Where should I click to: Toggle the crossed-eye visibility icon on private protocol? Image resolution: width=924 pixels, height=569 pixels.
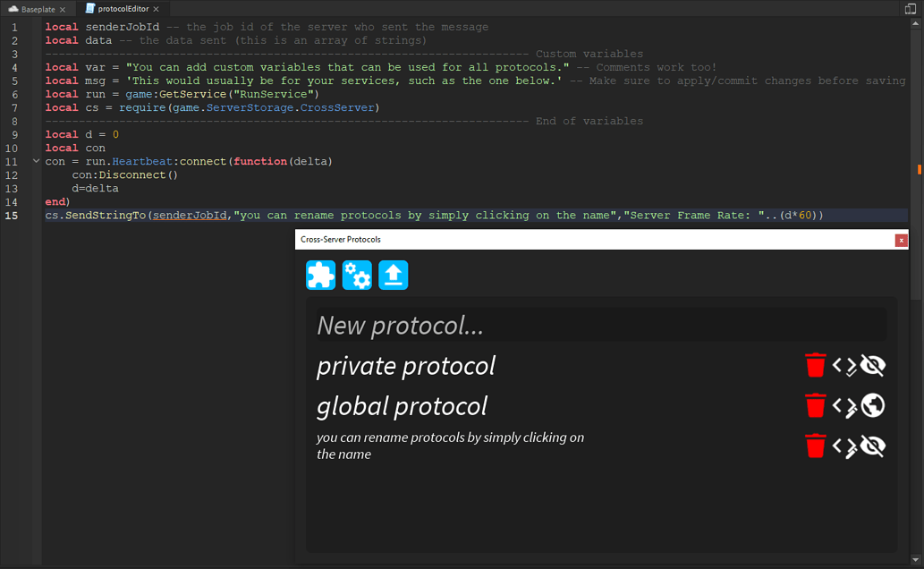(x=872, y=365)
